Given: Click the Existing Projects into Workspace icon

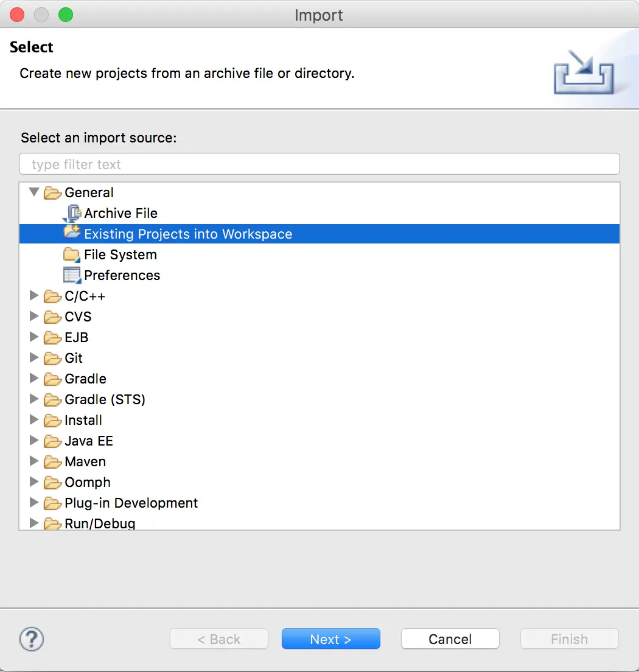Looking at the screenshot, I should click(72, 233).
